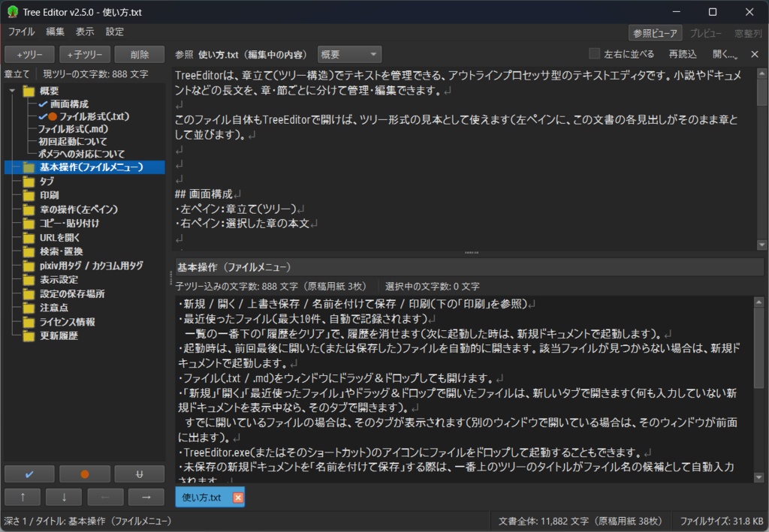769x532 pixels.
Task: Click 現ツリーの文字数: 888 文字 text
Action: click(95, 74)
